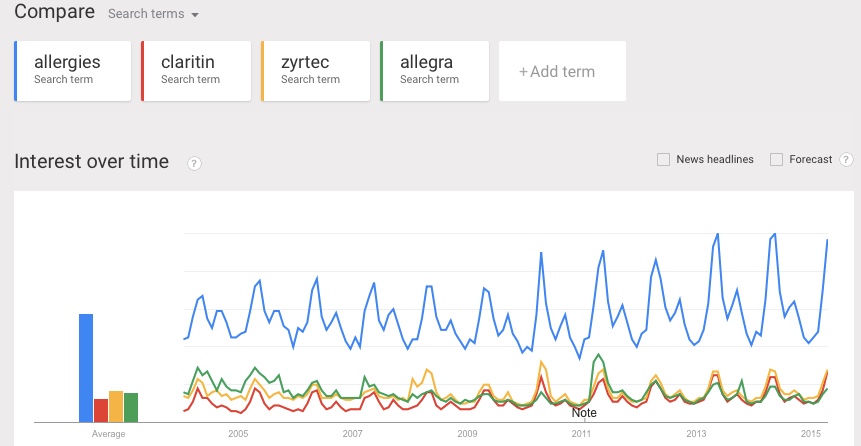Click the Compare heading
Image resolution: width=861 pixels, height=446 pixels.
pos(54,12)
